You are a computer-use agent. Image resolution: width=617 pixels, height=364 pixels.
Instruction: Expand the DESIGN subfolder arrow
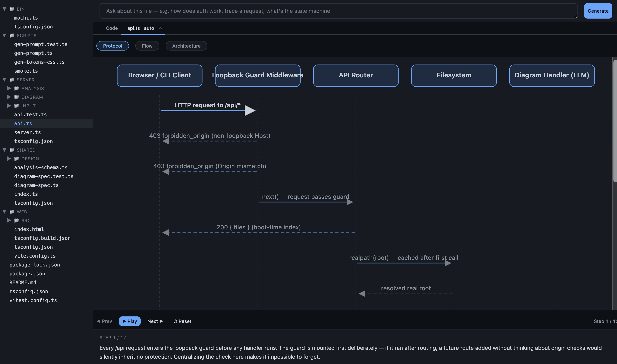(9, 159)
